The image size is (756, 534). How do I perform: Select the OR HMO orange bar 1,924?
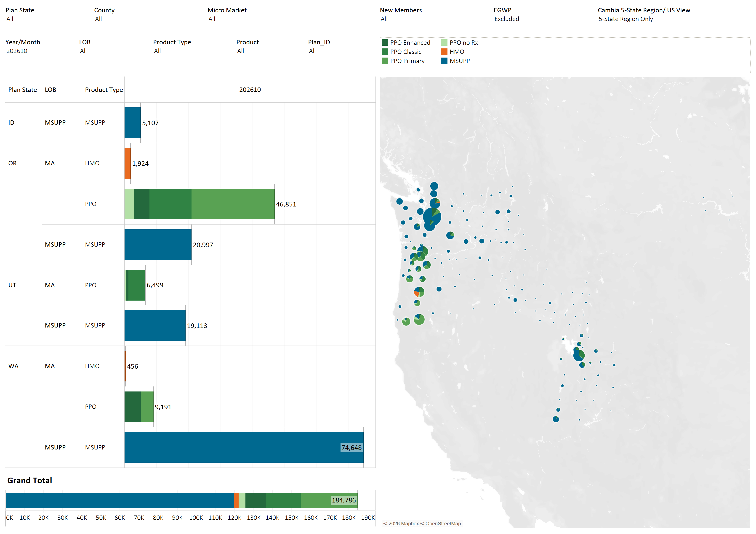pos(128,163)
